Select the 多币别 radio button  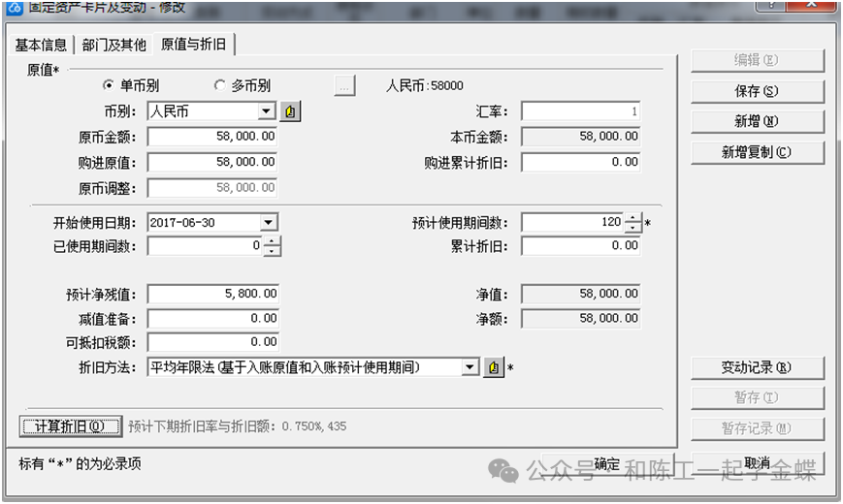219,86
